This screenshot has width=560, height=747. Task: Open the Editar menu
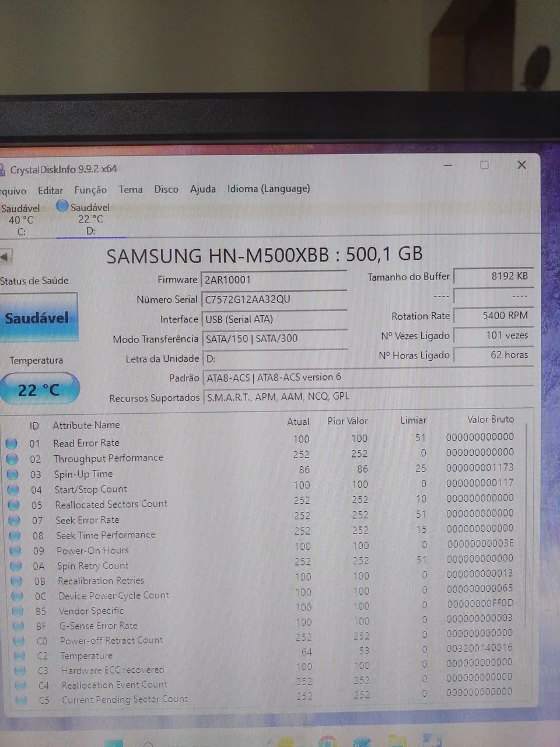pyautogui.click(x=50, y=190)
